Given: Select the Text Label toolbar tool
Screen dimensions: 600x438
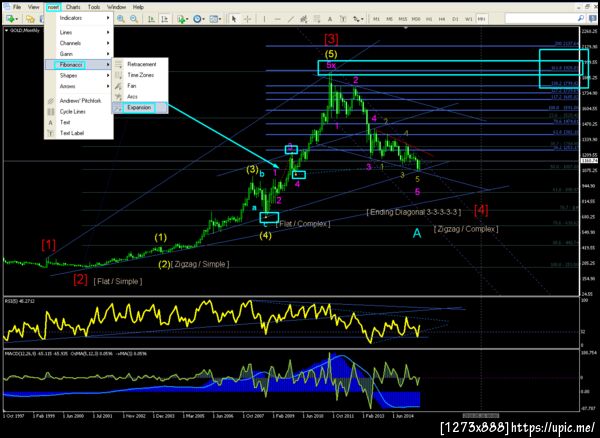Looking at the screenshot, I should click(343, 19).
